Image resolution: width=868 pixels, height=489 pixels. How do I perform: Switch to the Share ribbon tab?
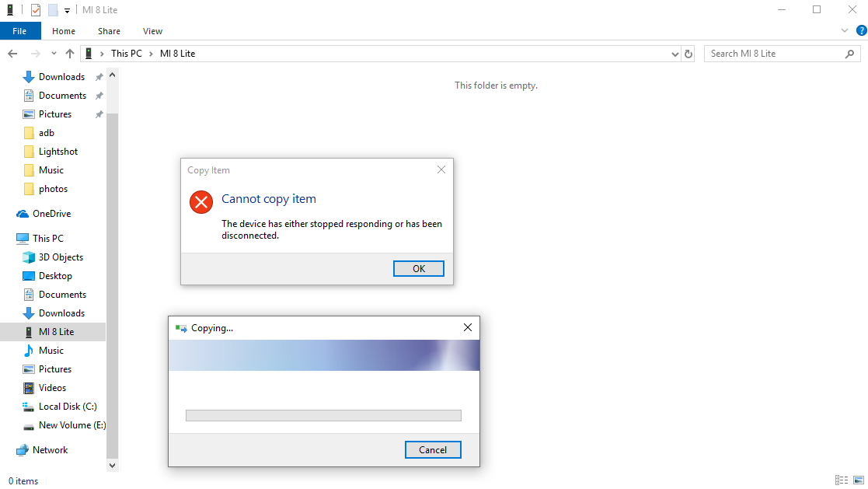coord(109,31)
